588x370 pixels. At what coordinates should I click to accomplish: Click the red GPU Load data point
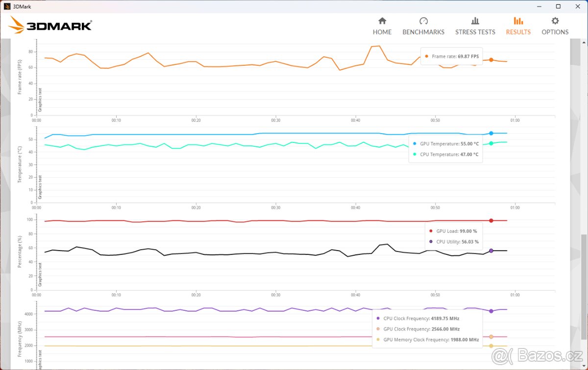491,221
